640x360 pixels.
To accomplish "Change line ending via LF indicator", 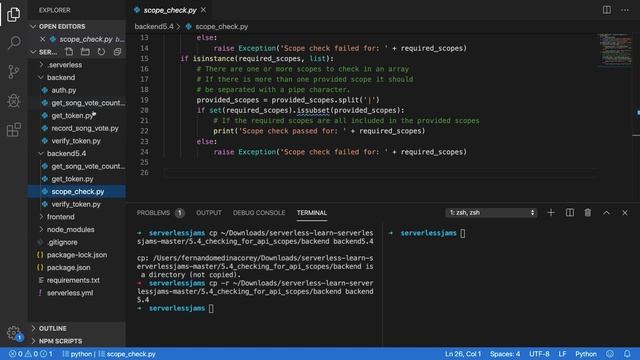I will click(562, 354).
